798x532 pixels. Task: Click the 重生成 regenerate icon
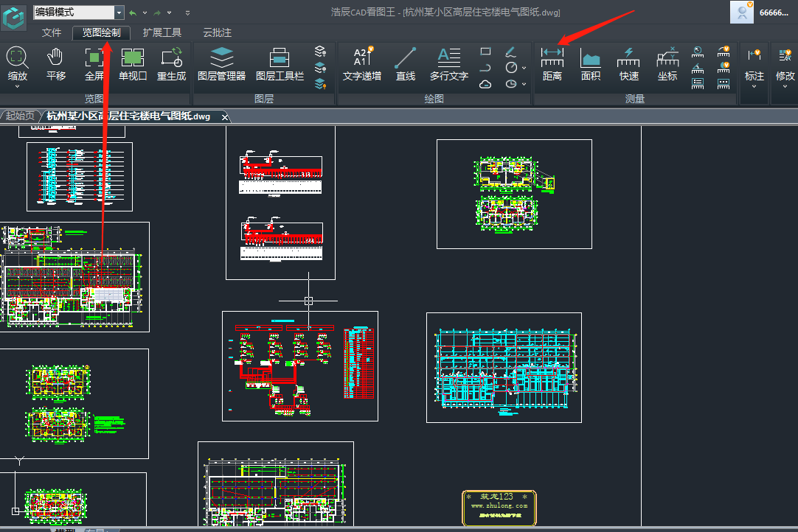click(x=172, y=63)
